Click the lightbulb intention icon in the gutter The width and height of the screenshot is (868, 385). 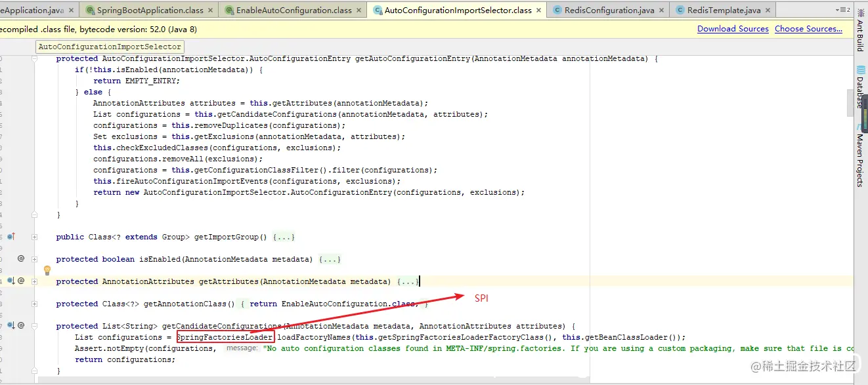(x=47, y=270)
